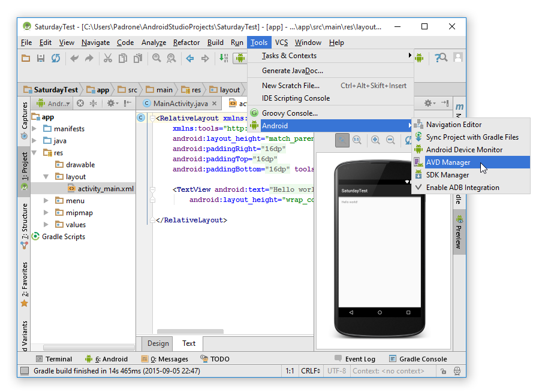Click the user avatar icon in toolbar
The image size is (542, 392).
click(x=458, y=58)
